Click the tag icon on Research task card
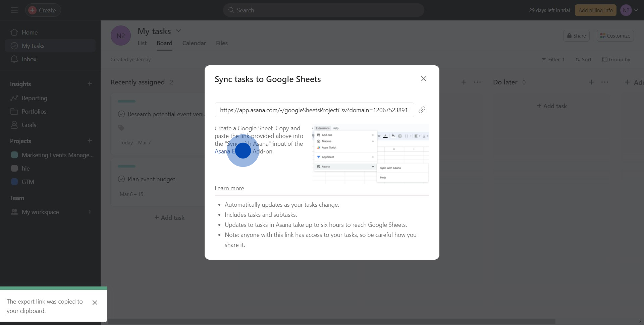This screenshot has width=644, height=325. point(121,128)
